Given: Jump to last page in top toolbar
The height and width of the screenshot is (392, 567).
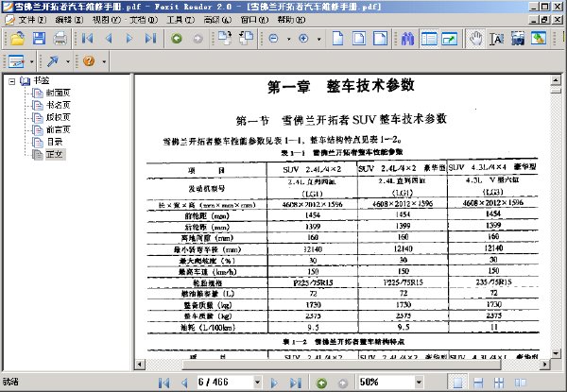Looking at the screenshot, I should (150, 38).
